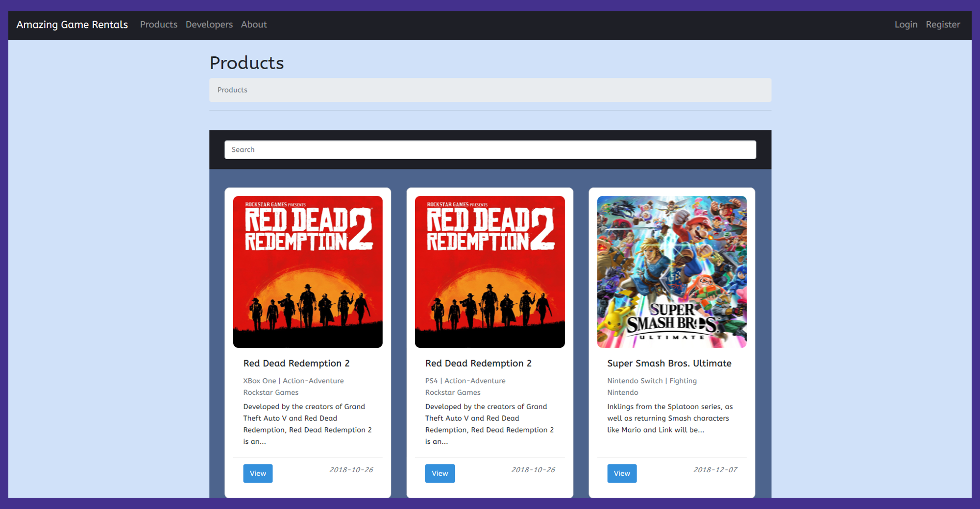Open the About page
The image size is (980, 509).
click(x=254, y=24)
